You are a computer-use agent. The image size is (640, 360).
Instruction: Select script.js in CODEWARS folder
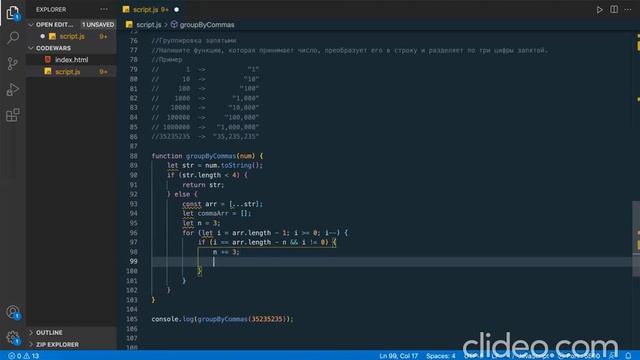pyautogui.click(x=72, y=72)
